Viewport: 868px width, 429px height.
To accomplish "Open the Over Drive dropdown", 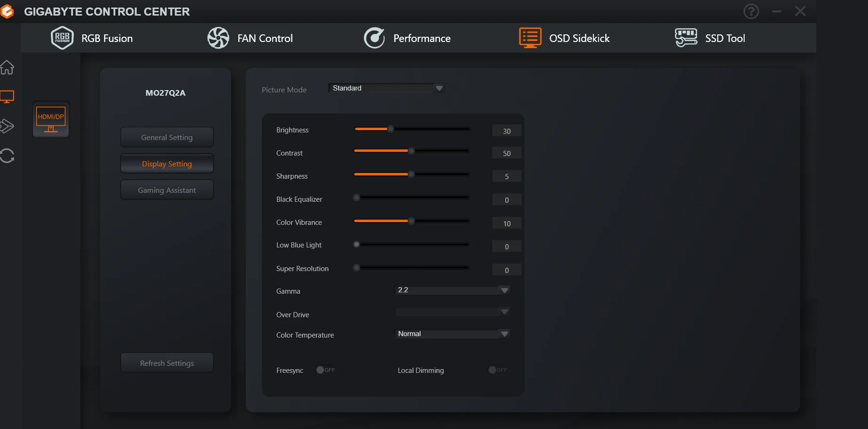I will 452,312.
